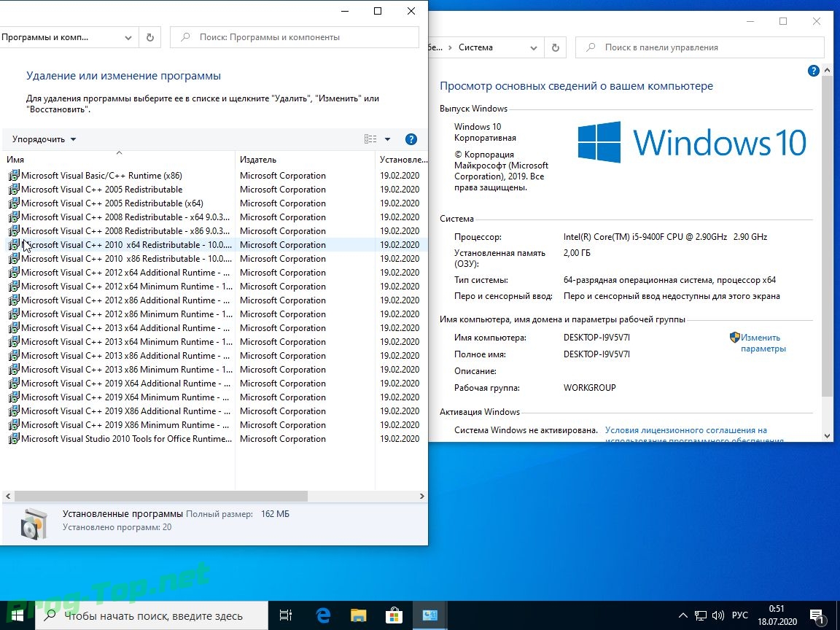The height and width of the screenshot is (630, 840).
Task: Open the license agreement terms link
Action: tap(685, 431)
